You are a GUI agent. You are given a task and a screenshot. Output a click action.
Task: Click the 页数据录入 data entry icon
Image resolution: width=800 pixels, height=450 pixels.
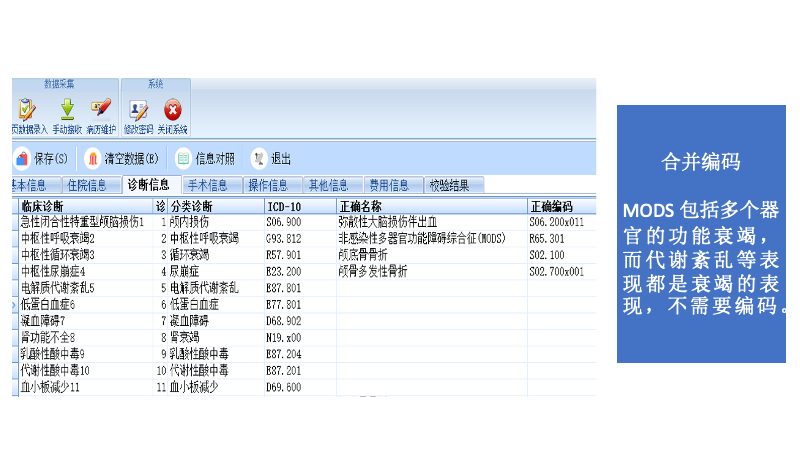(27, 109)
